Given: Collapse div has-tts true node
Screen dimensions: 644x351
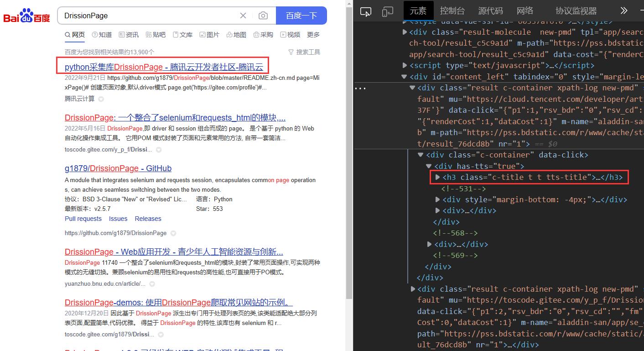Looking at the screenshot, I should [x=429, y=166].
